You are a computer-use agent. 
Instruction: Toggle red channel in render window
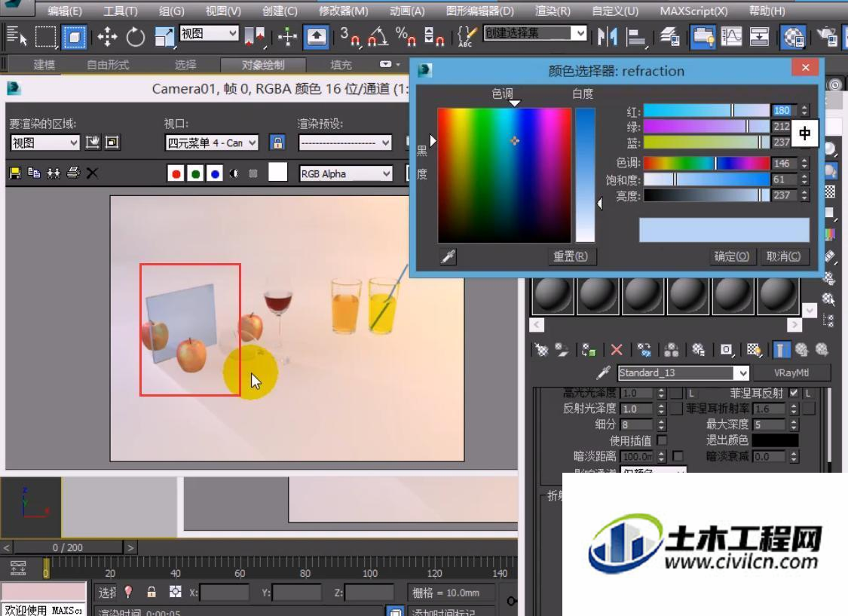pyautogui.click(x=175, y=173)
